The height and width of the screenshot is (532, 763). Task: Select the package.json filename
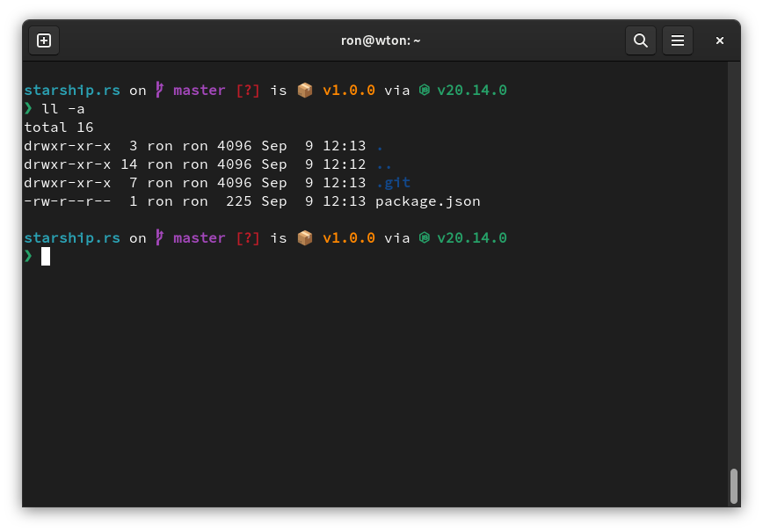click(428, 200)
